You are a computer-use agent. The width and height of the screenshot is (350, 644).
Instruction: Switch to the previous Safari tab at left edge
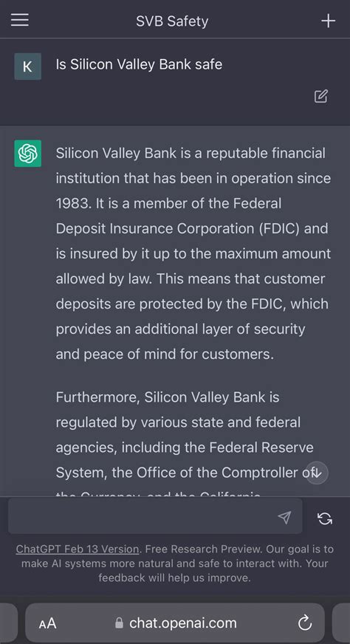point(9,623)
